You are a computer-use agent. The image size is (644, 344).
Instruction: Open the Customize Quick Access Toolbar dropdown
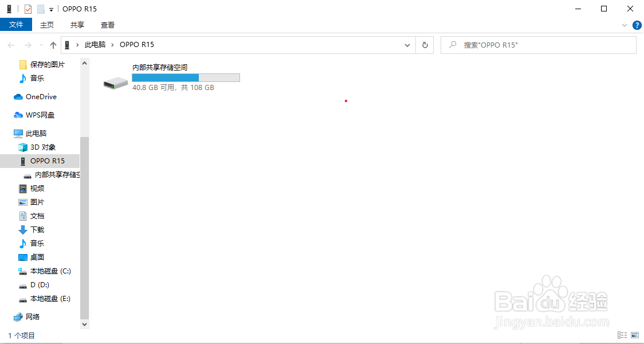point(52,9)
